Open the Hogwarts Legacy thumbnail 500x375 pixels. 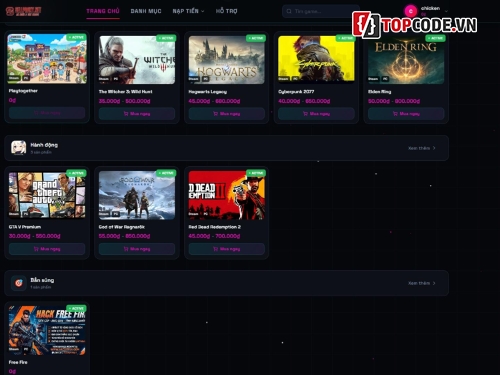227,60
